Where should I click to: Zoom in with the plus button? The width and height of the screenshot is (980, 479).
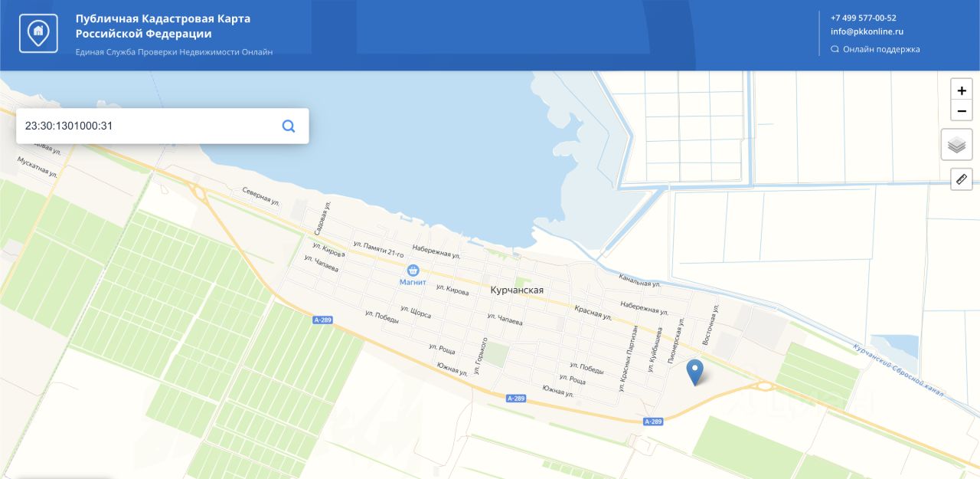click(x=962, y=90)
